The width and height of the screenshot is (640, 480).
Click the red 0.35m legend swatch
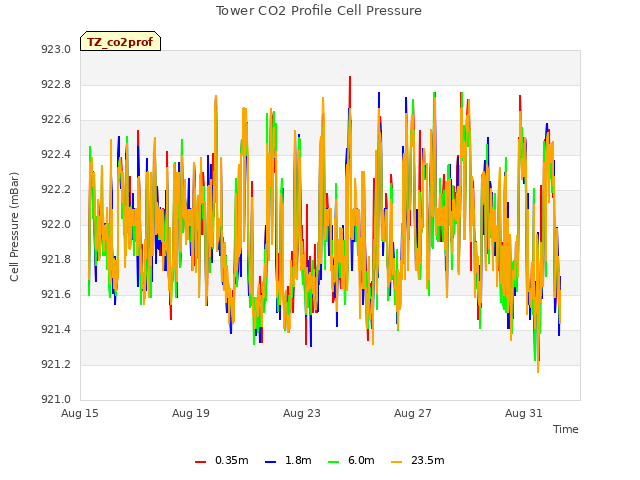tap(200, 462)
